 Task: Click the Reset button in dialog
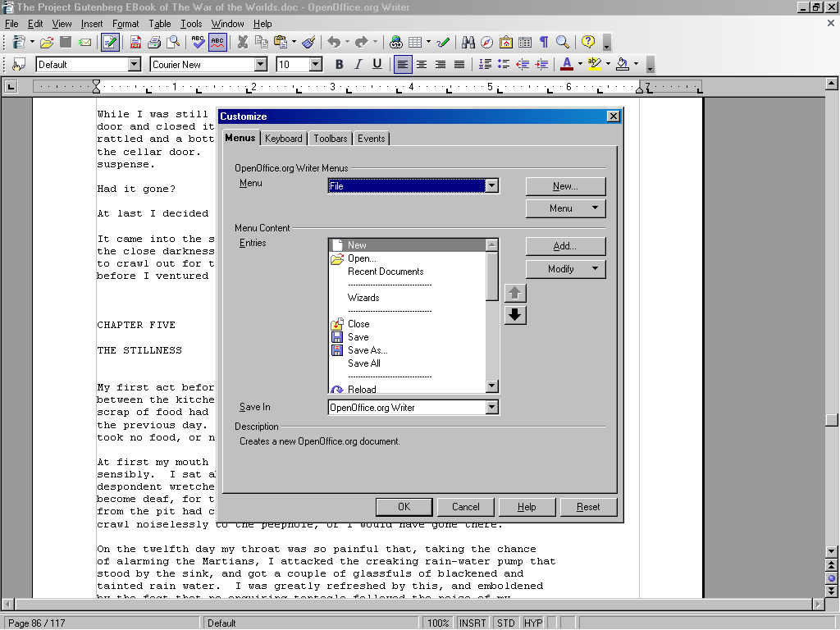click(x=588, y=507)
